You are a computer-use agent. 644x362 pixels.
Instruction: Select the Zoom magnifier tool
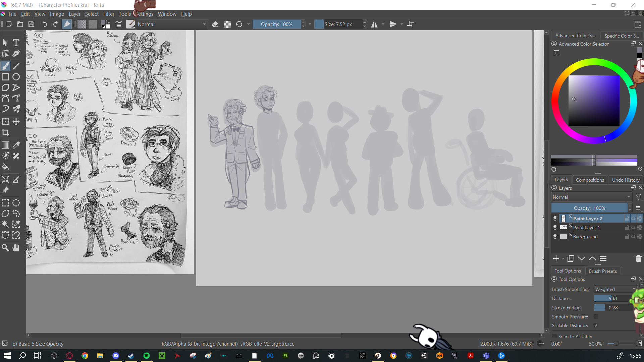[x=5, y=248]
